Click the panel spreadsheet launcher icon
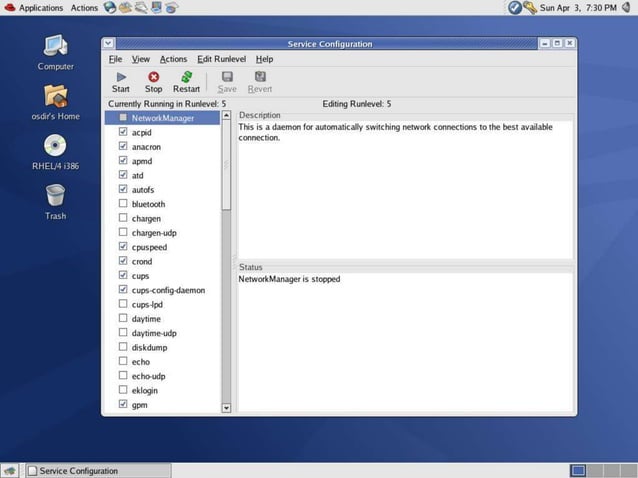The image size is (638, 478). tap(172, 7)
